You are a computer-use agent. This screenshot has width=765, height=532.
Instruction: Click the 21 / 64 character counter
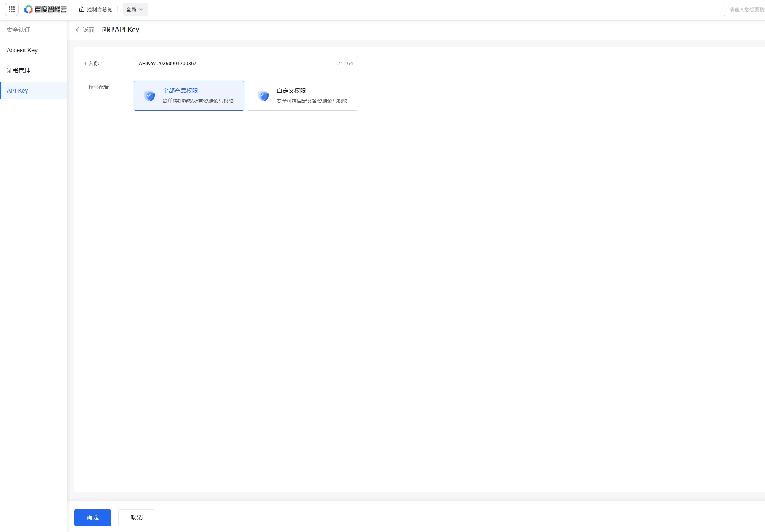point(345,64)
